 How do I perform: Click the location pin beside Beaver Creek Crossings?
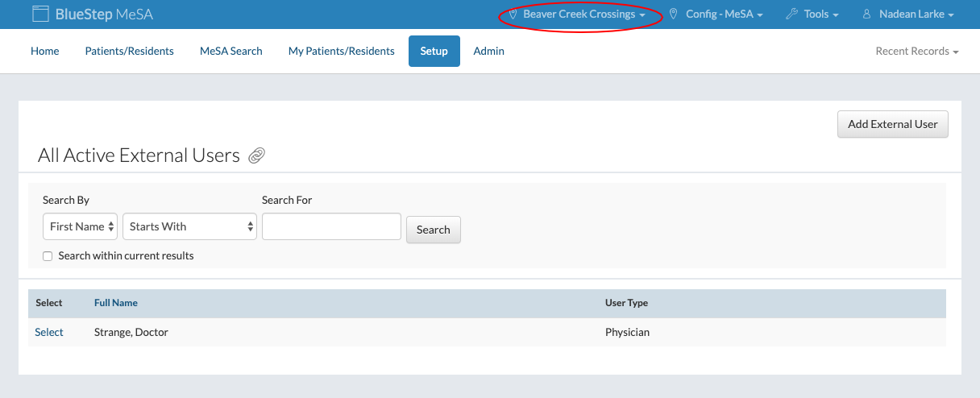click(512, 15)
